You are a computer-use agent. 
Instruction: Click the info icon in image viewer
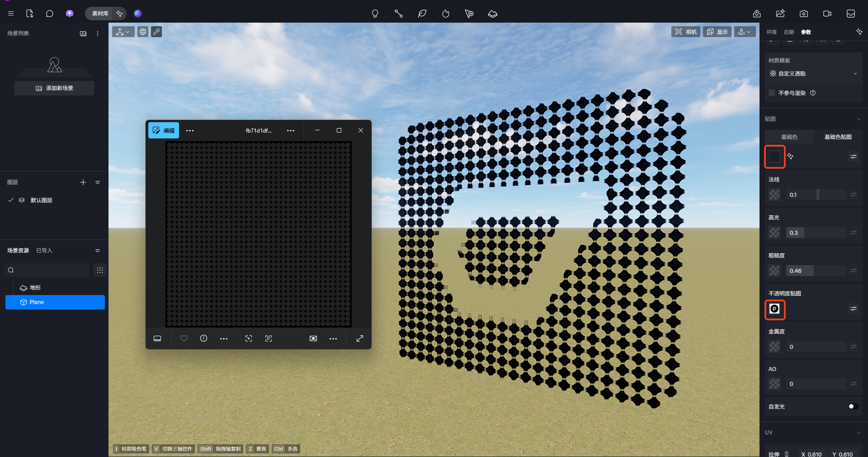(x=204, y=338)
